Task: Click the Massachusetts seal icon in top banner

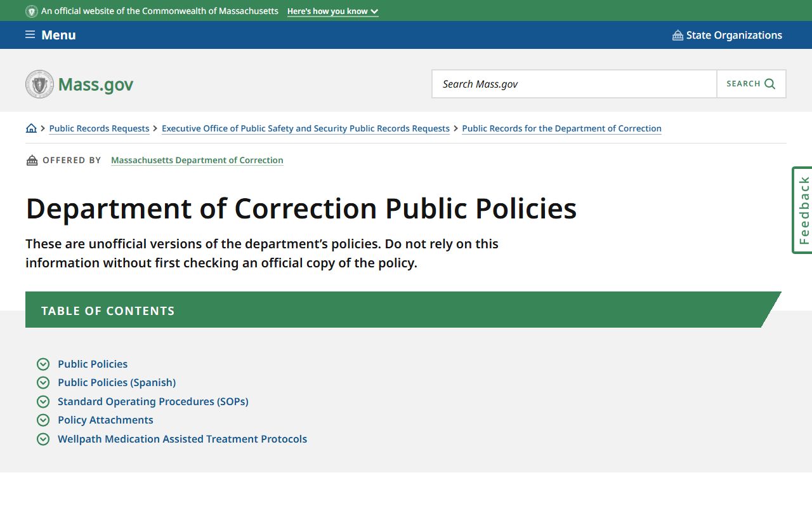Action: pos(31,11)
